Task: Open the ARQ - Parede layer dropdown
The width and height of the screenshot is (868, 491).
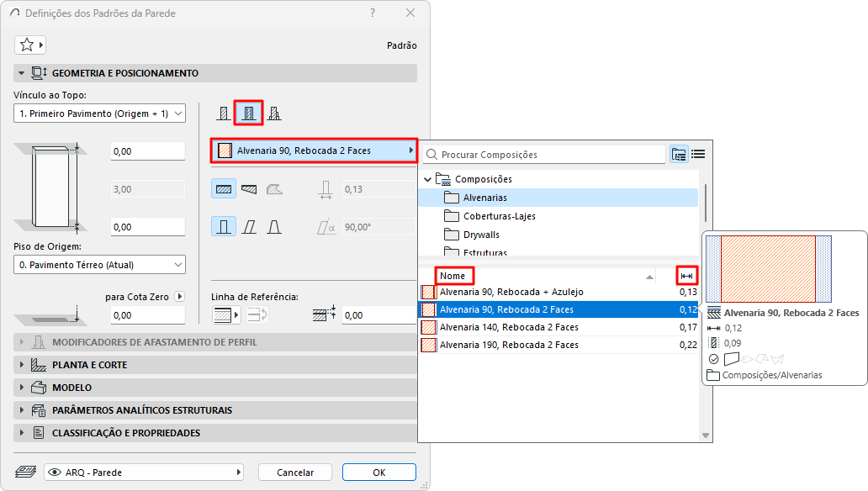Action: (144, 473)
